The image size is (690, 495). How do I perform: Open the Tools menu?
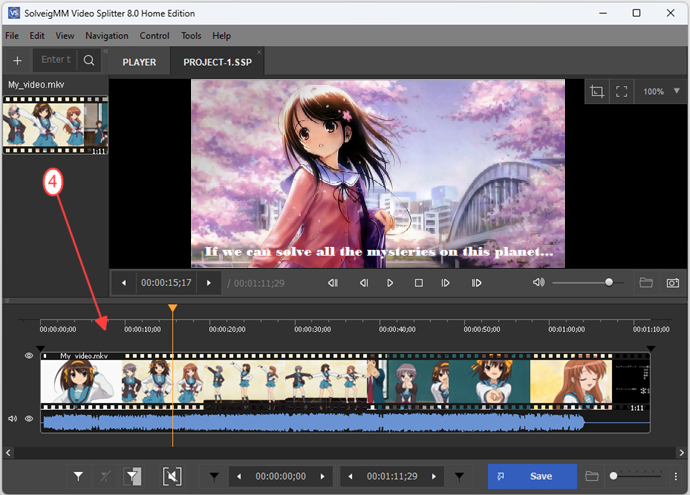coord(191,36)
